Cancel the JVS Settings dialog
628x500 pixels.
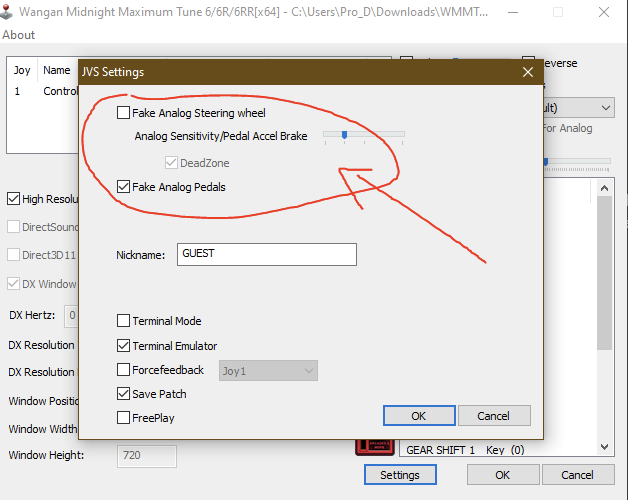[x=494, y=415]
